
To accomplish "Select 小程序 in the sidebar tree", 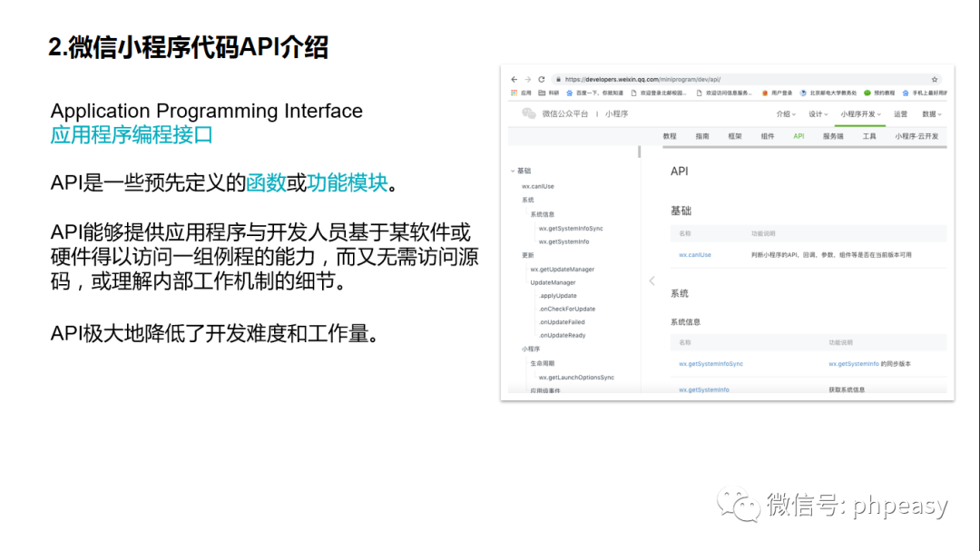I will [x=531, y=349].
